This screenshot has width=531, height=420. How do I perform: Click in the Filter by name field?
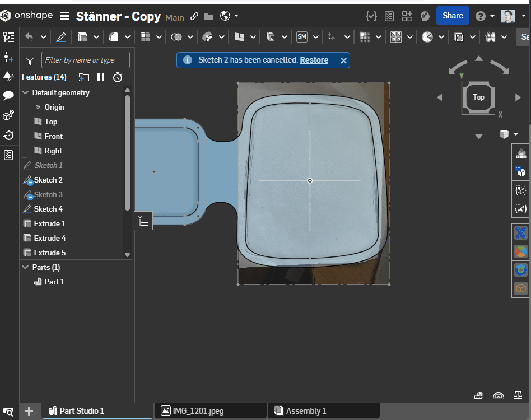point(85,60)
